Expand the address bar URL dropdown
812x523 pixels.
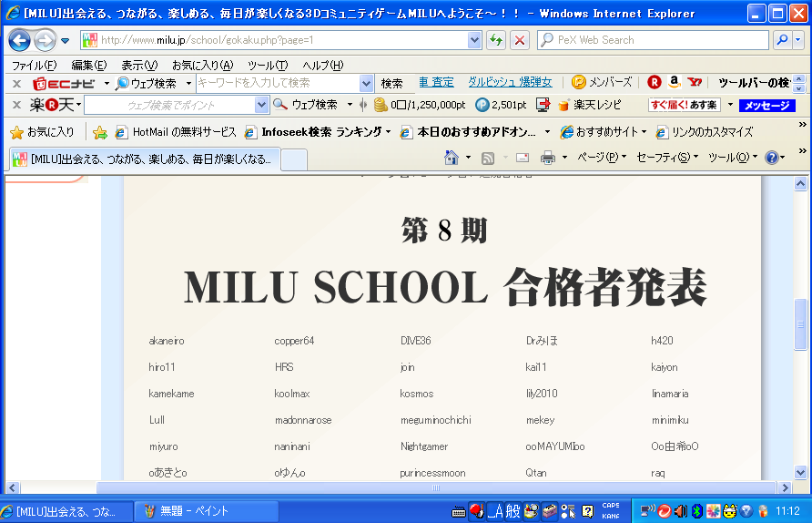474,40
